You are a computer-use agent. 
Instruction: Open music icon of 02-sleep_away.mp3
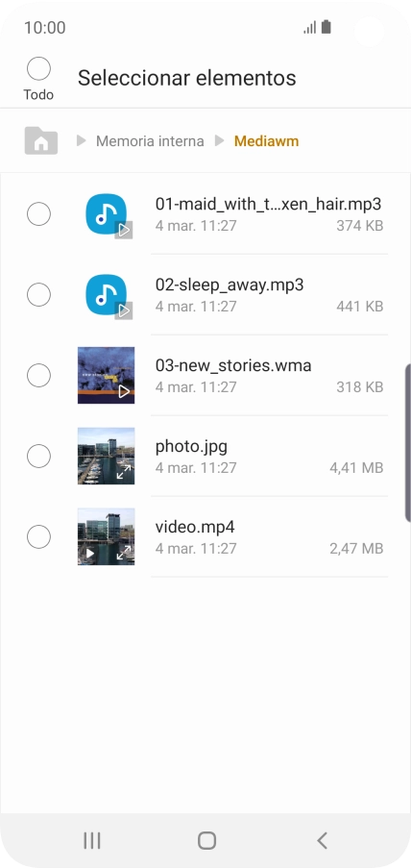tap(107, 295)
